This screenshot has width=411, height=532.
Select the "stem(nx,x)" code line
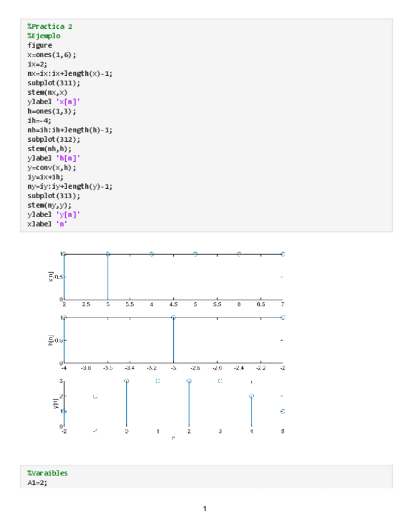[x=48, y=92]
